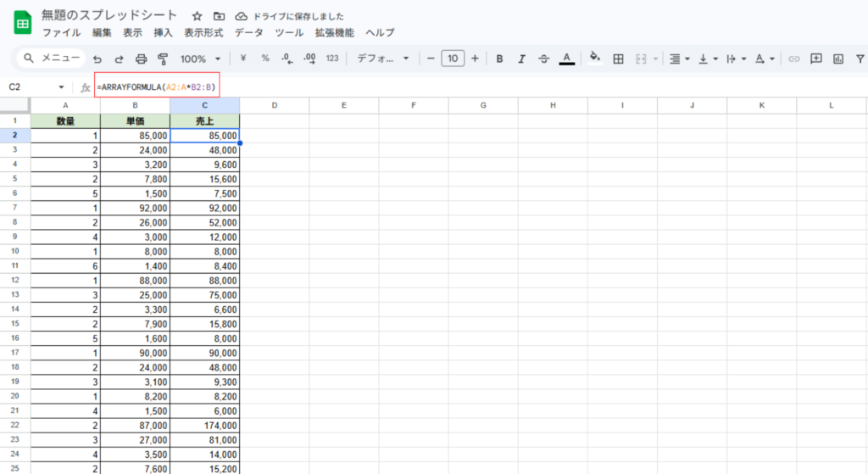Open the データ menu
This screenshot has width=868, height=474.
(x=248, y=33)
